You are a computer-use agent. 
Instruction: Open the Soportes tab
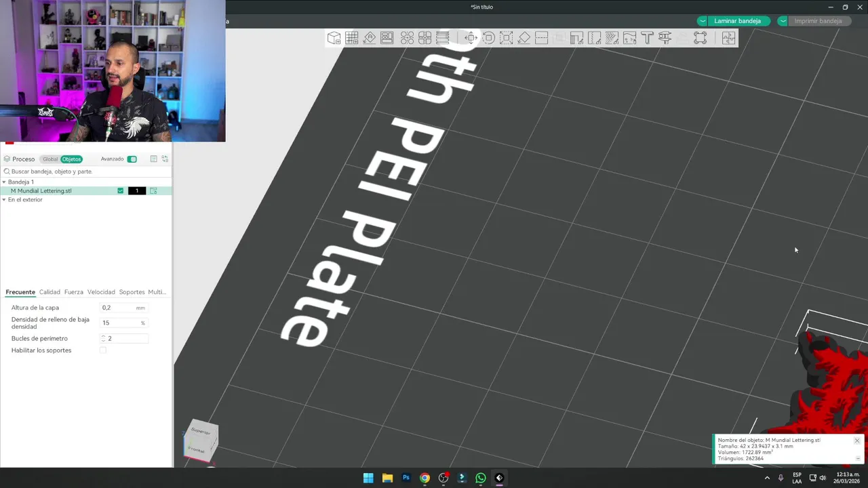point(132,292)
